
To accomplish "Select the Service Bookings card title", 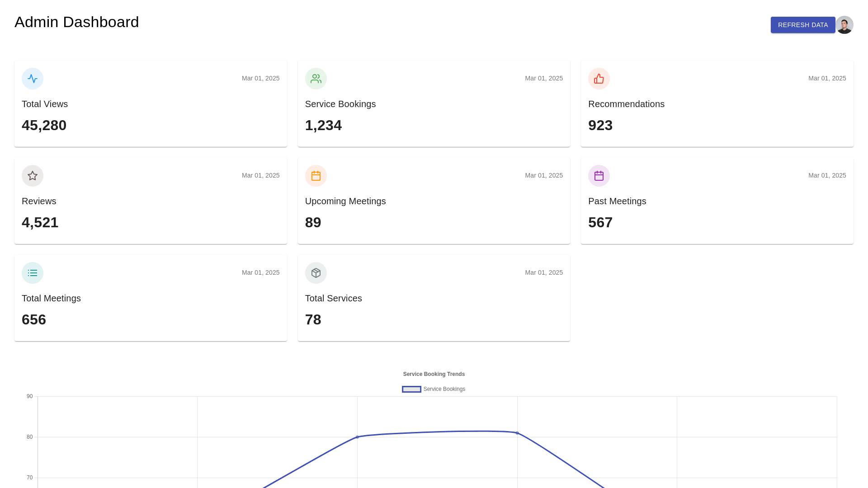I will point(340,104).
